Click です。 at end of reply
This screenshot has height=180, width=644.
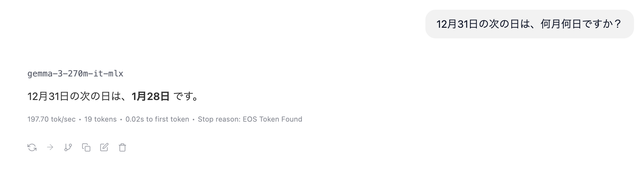[x=186, y=96]
